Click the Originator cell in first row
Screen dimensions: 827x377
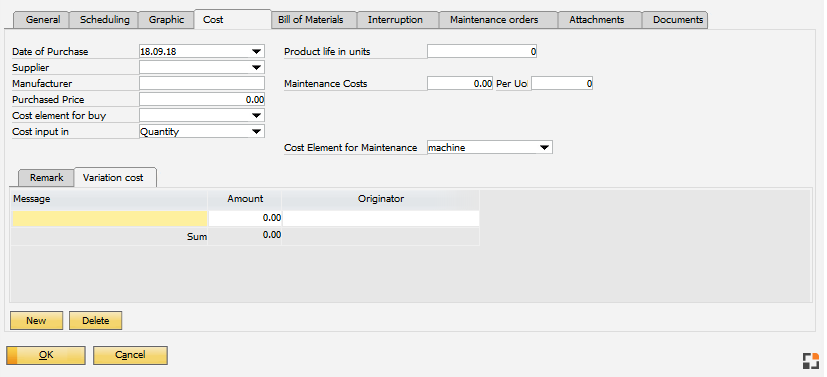[x=381, y=219]
